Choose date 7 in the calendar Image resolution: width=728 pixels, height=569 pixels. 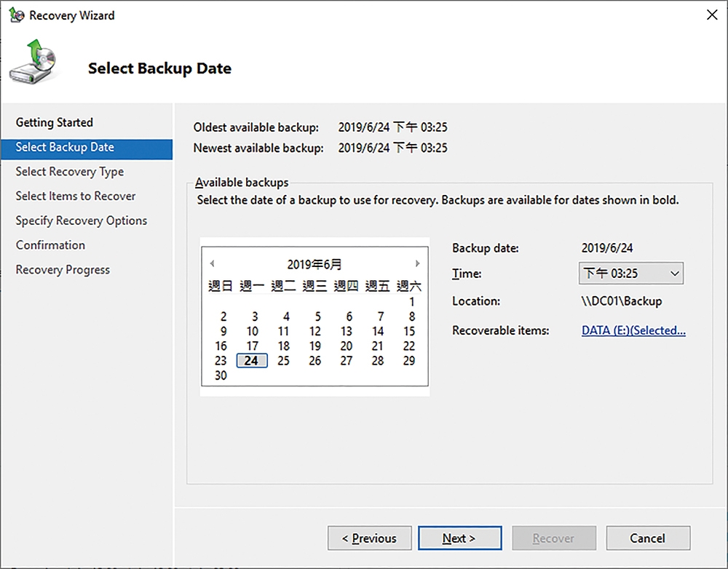[380, 317]
